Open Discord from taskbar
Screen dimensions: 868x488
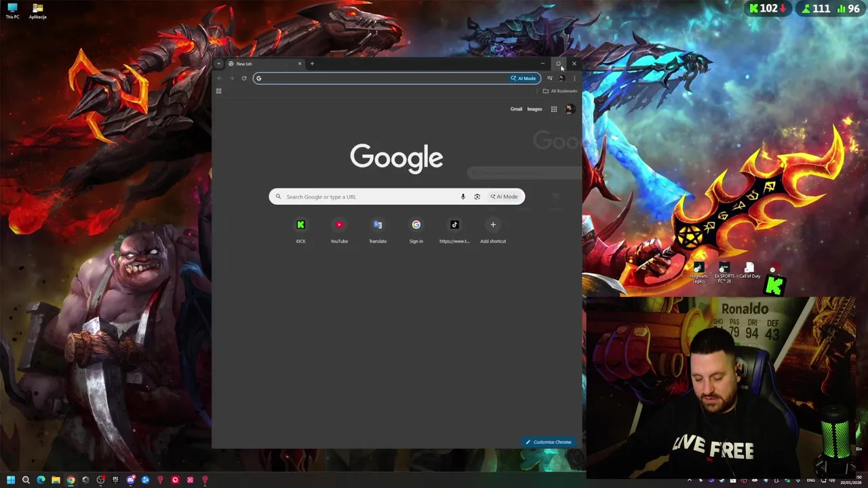(130, 480)
